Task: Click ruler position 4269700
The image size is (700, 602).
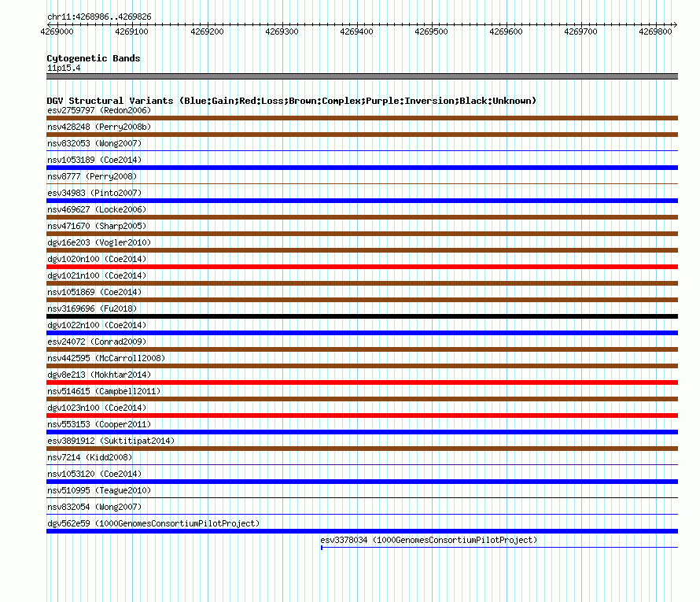Action: [x=580, y=31]
